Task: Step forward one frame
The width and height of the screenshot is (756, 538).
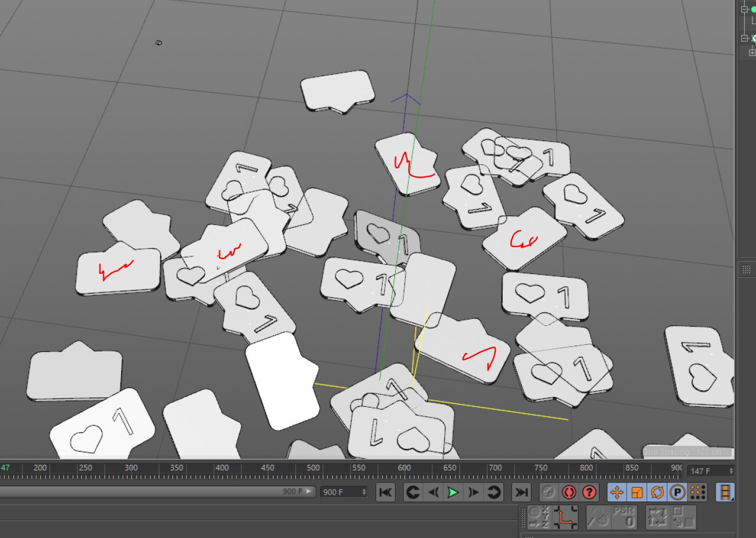Action: (473, 492)
